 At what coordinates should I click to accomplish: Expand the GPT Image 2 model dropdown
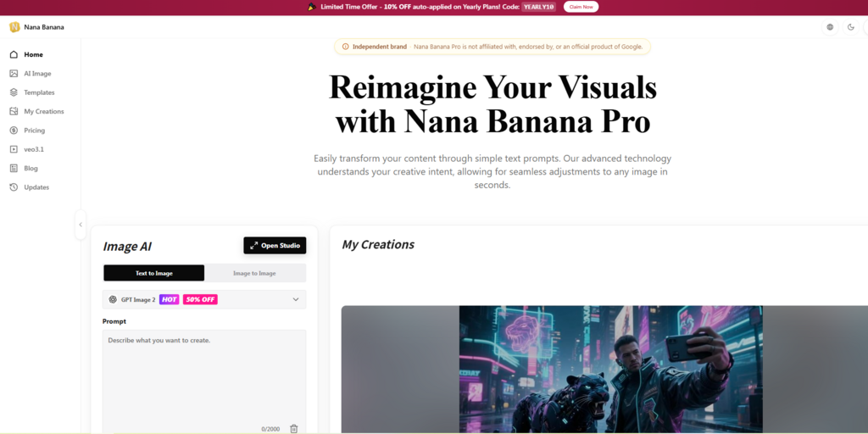coord(204,299)
